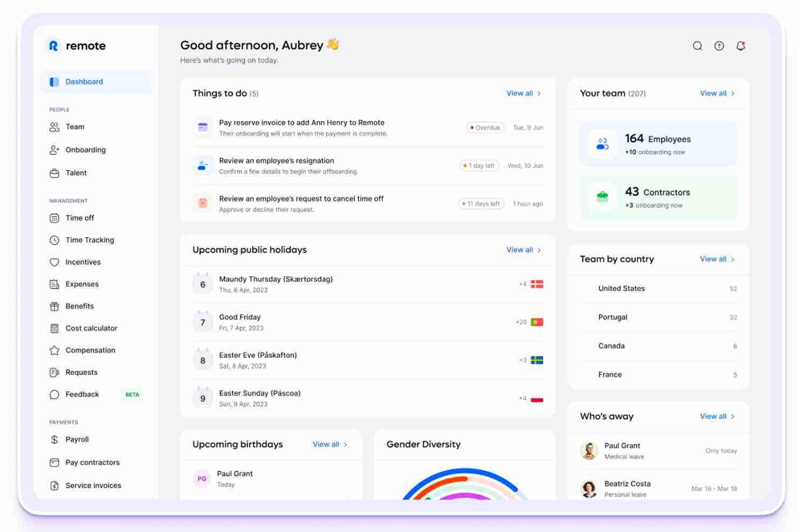Viewport: 798px width, 532px height.
Task: Click the calendar 7 date icon
Action: 203,322
